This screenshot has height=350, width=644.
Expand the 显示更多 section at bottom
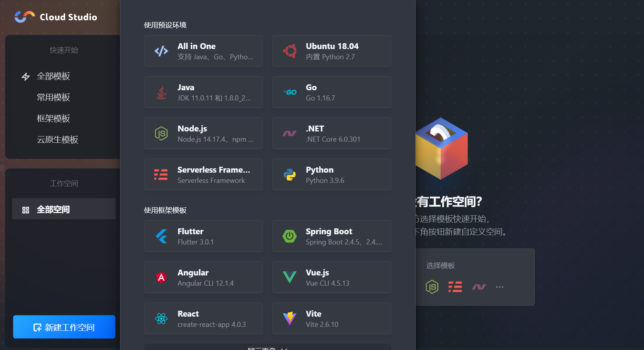pos(268,347)
